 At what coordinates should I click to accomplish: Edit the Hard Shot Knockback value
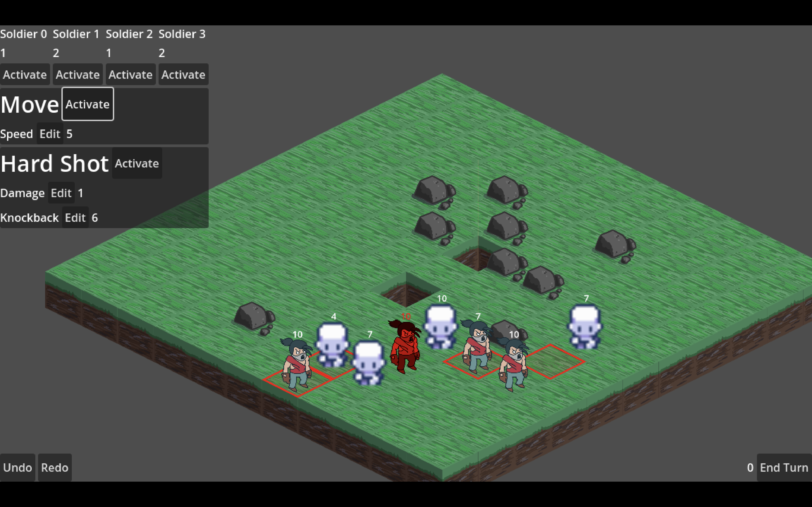[x=74, y=217]
